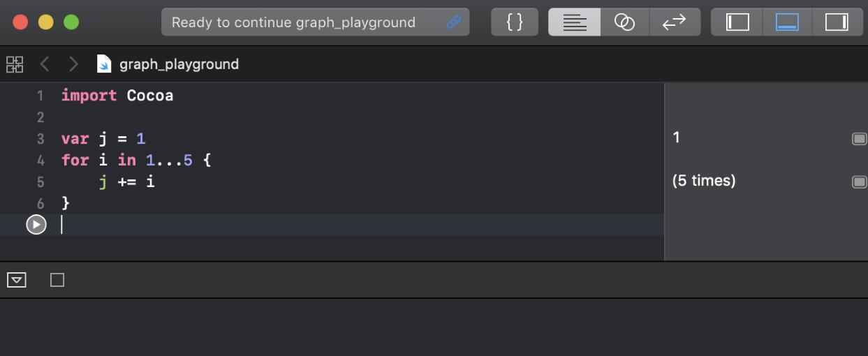Switch to the Assistant editor
Image resolution: width=868 pixels, height=356 pixels.
point(624,22)
